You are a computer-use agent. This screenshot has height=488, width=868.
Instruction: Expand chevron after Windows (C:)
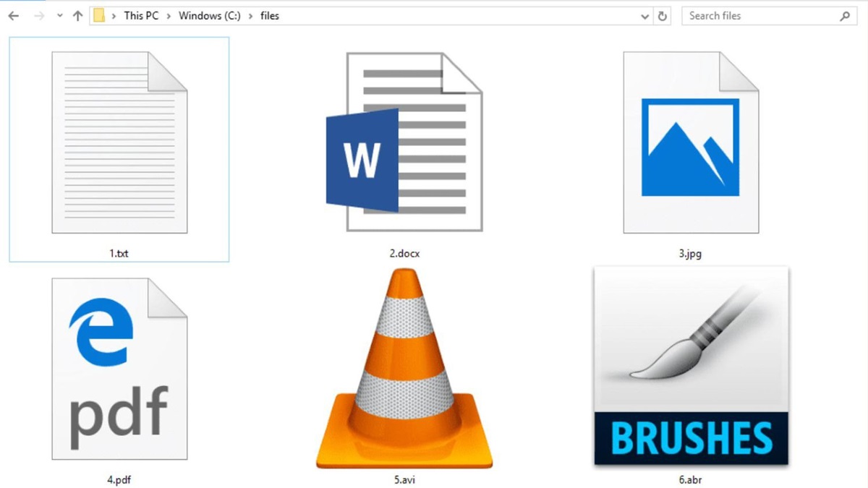[249, 16]
